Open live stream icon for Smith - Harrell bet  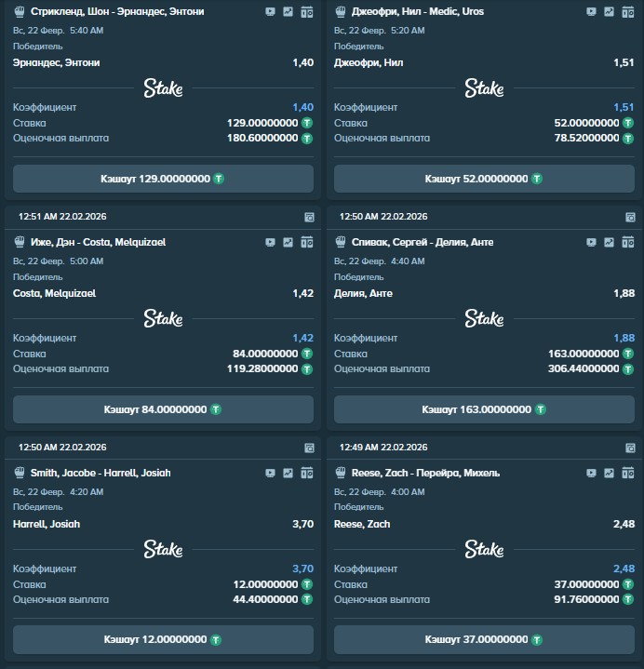click(270, 474)
